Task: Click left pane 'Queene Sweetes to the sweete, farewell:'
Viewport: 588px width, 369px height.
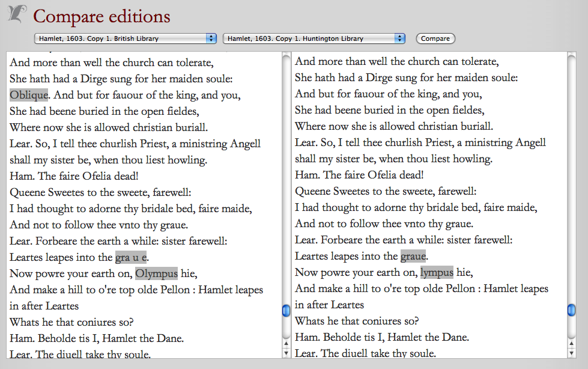Action: point(100,192)
